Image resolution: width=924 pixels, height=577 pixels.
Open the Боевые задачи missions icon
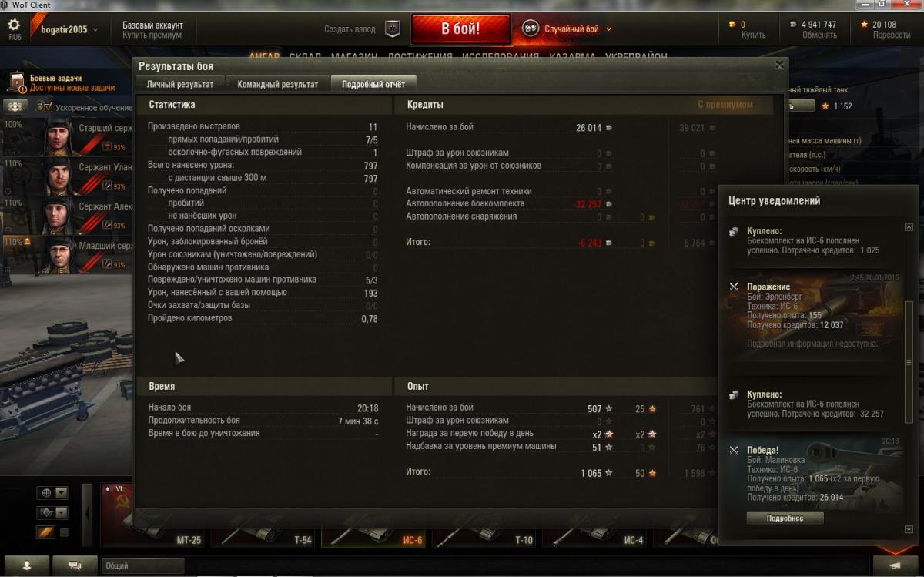tap(16, 83)
